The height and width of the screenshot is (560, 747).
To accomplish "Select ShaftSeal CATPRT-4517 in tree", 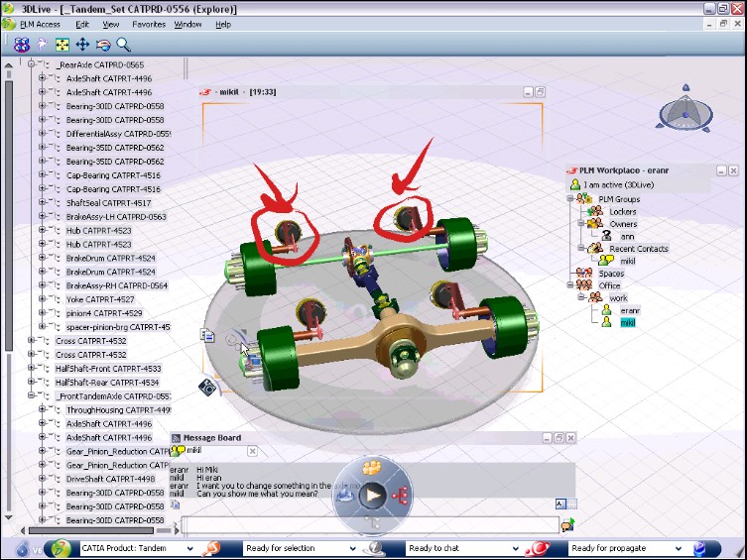I will pyautogui.click(x=108, y=202).
